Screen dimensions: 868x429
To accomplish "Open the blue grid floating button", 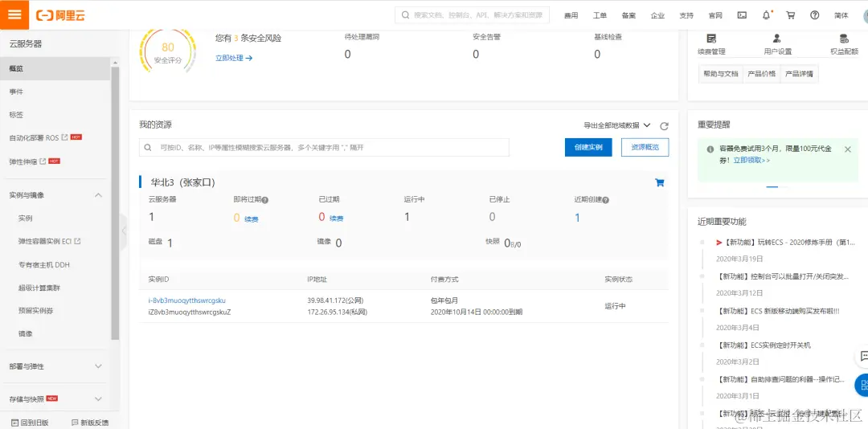I will [x=862, y=385].
